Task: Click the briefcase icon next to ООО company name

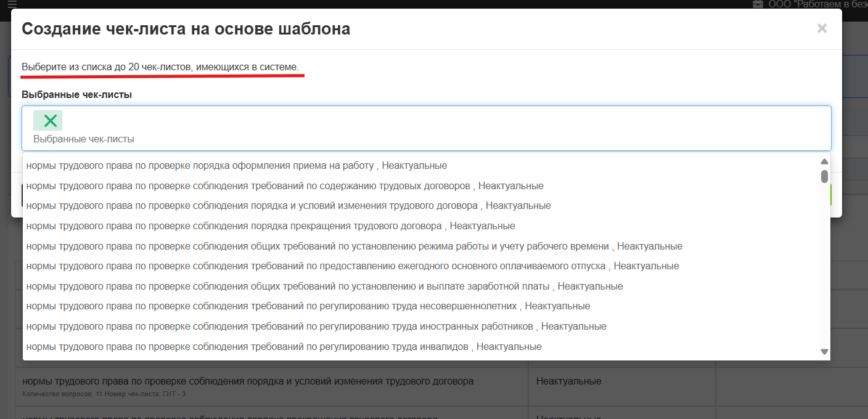Action: coord(758,4)
